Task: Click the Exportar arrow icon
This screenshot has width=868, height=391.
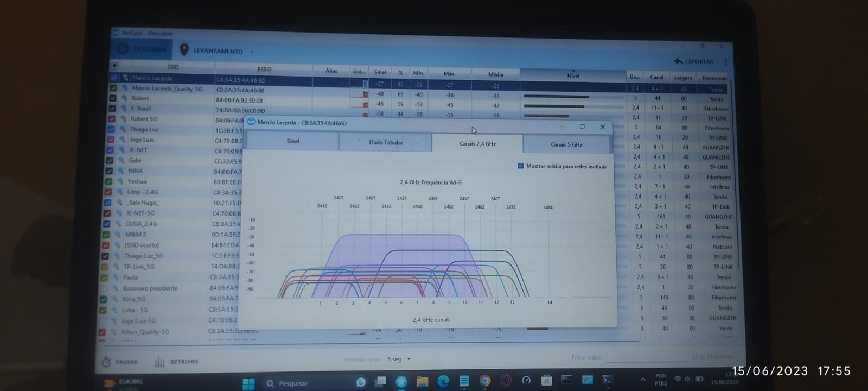Action: tap(678, 61)
